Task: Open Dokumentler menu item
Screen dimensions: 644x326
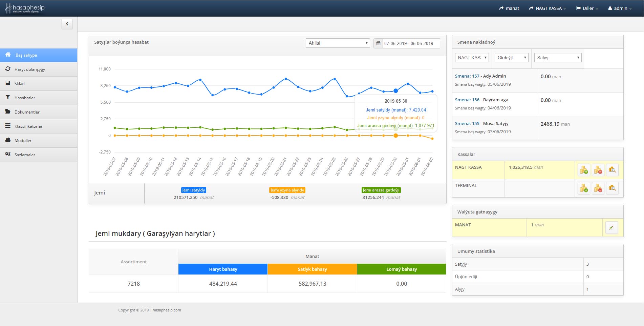Action: click(x=39, y=112)
